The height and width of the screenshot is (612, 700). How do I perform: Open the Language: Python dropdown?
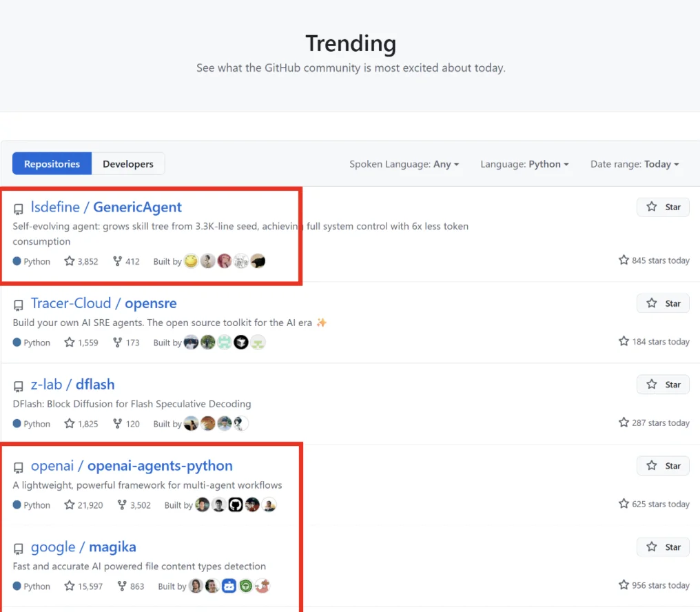524,164
